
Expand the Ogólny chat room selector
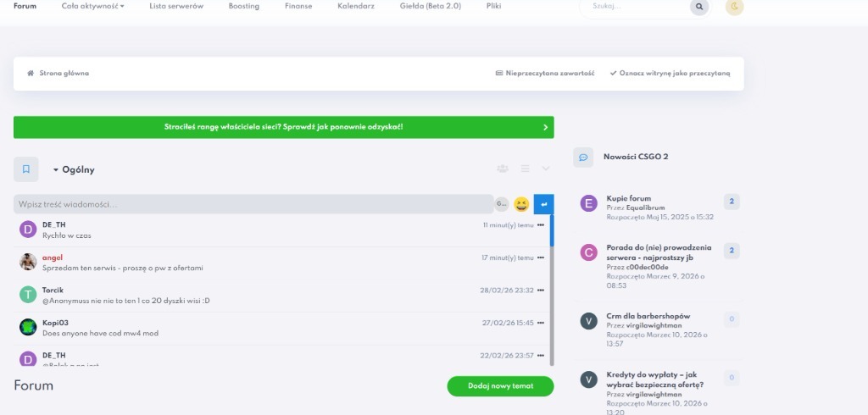74,169
